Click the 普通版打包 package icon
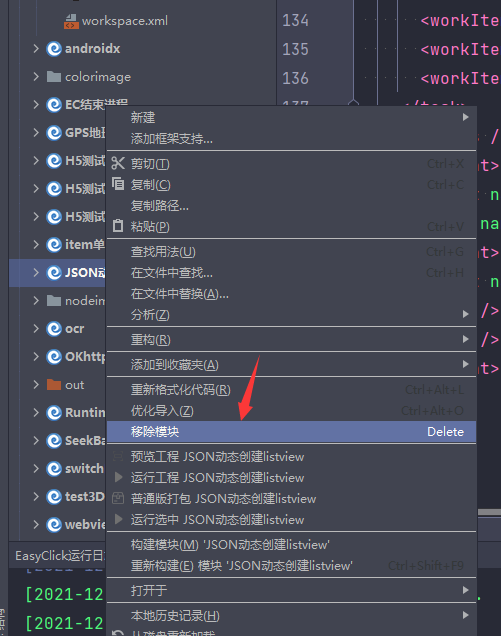Screen dimensions: 501x636 (x=118, y=498)
